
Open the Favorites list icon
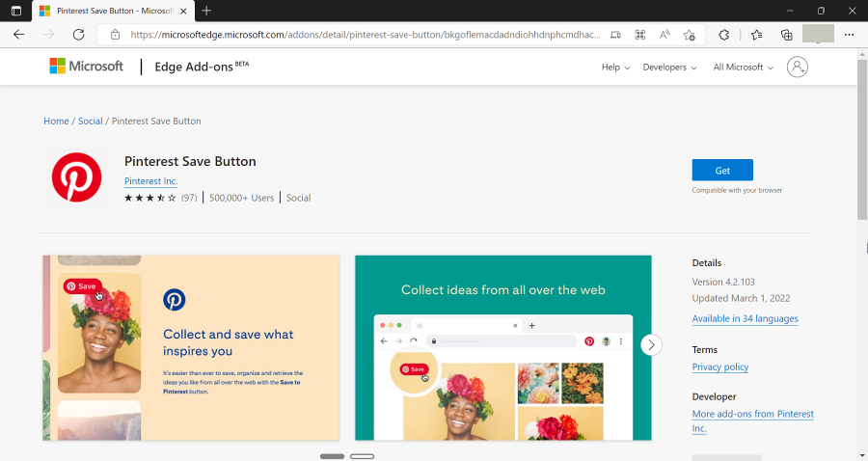pos(757,35)
